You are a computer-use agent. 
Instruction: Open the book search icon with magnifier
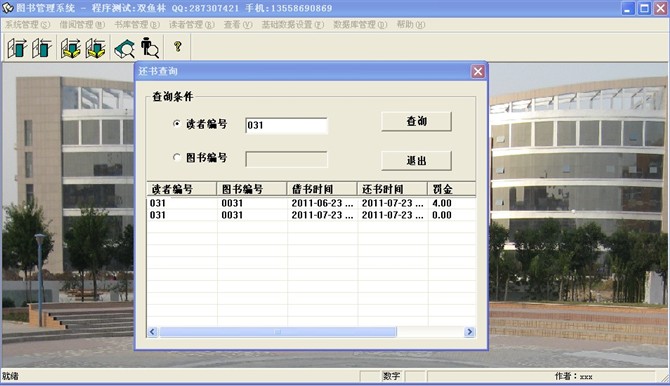coord(124,47)
